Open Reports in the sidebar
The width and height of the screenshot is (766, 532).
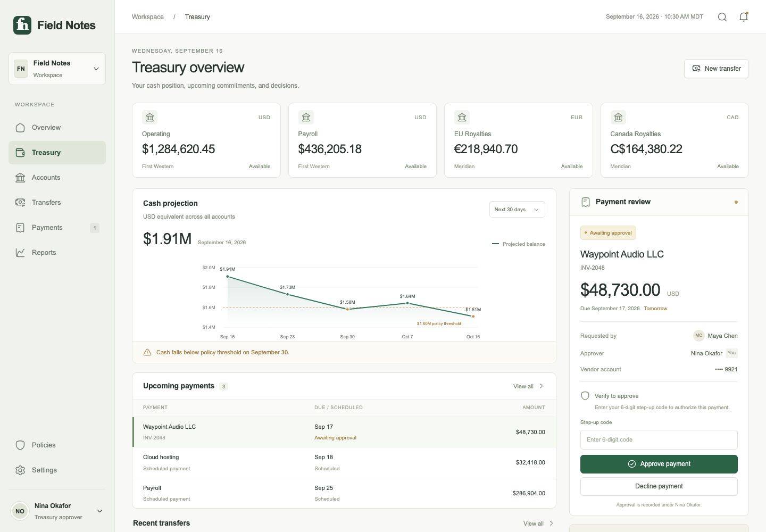tap(57, 253)
